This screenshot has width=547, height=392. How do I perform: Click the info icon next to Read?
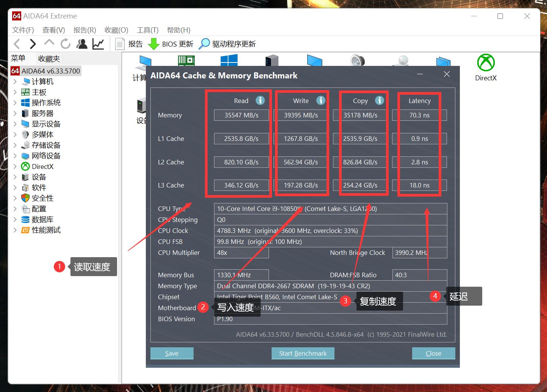260,100
